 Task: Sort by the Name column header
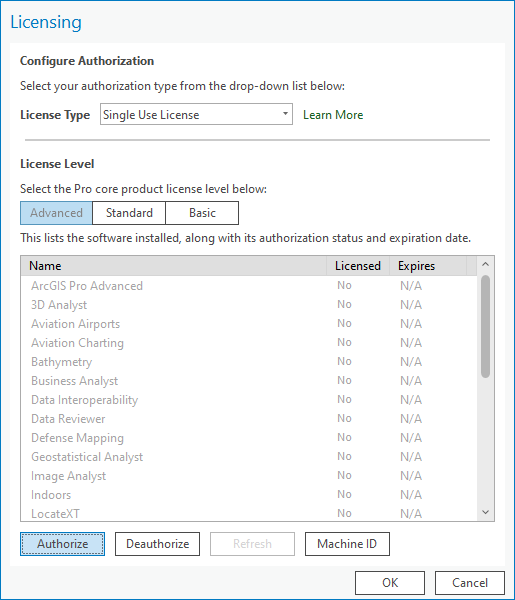[x=174, y=266]
